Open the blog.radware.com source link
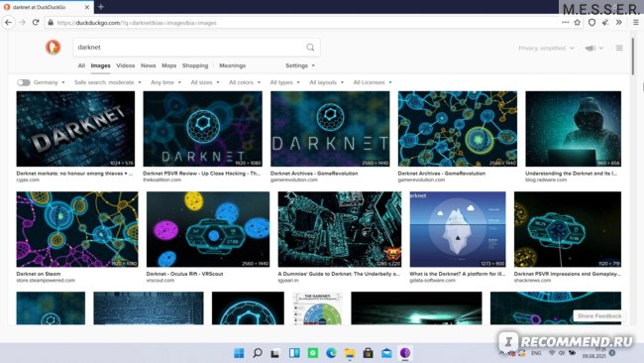Viewport: 644px width, 363px height. click(546, 181)
